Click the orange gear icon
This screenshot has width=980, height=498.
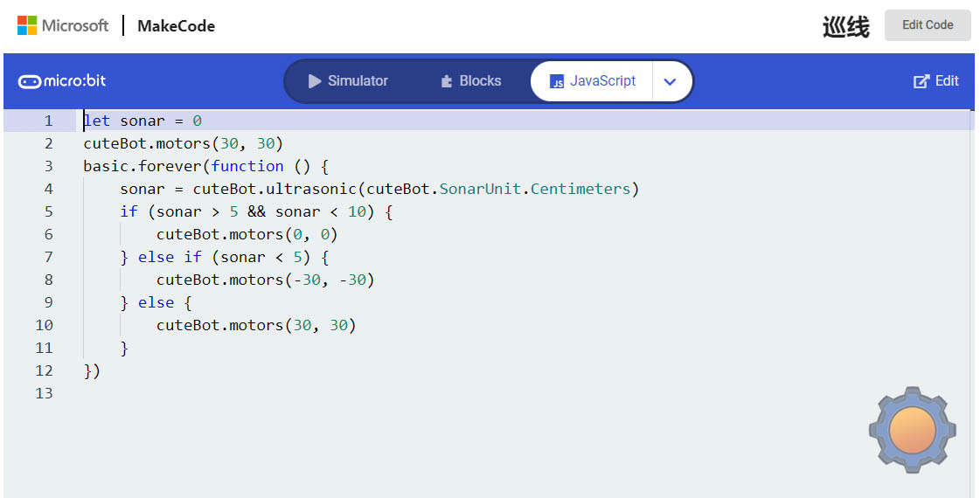click(x=912, y=429)
